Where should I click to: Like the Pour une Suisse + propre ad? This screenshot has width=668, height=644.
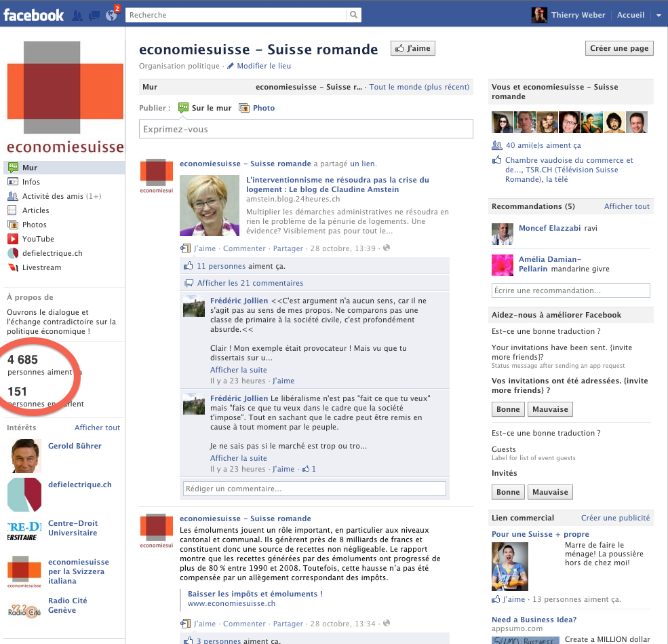tap(513, 599)
